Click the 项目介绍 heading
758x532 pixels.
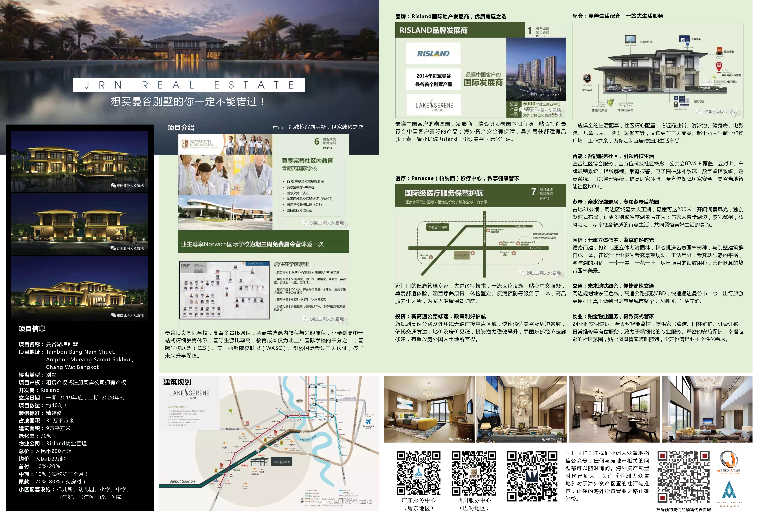[x=181, y=128]
